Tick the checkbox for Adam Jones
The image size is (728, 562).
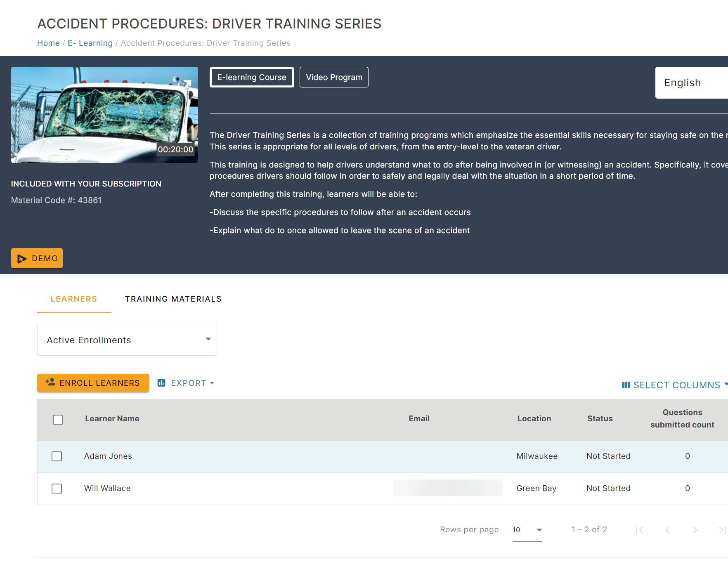pos(57,456)
